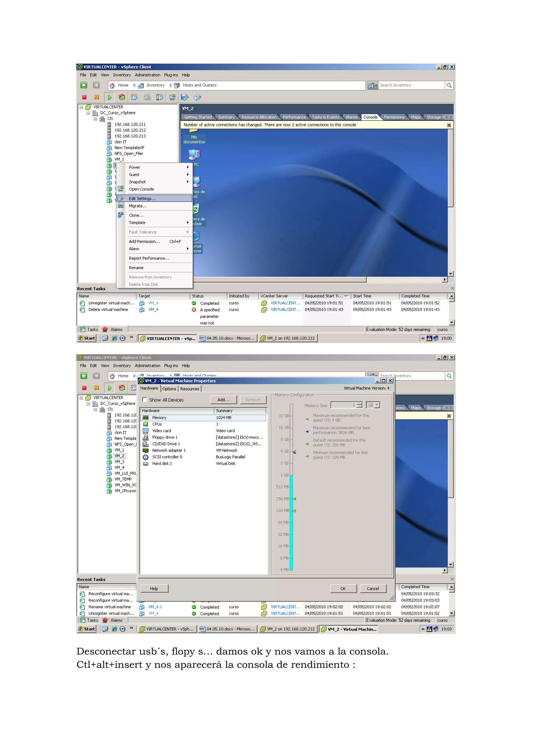Image resolution: width=534 pixels, height=756 pixels.
Task: Switch to the Options tab in VM Properties
Action: 169,389
